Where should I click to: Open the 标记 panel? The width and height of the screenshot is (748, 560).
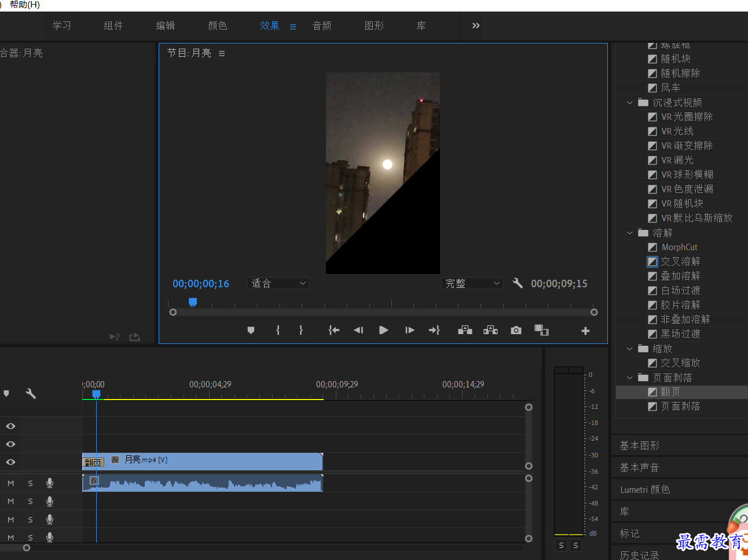pos(629,533)
